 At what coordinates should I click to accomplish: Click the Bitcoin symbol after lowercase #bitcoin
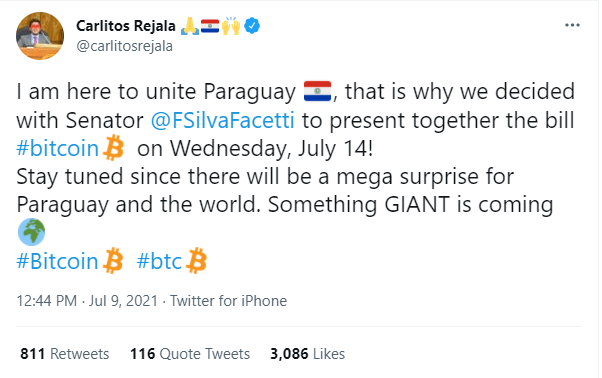pos(114,147)
